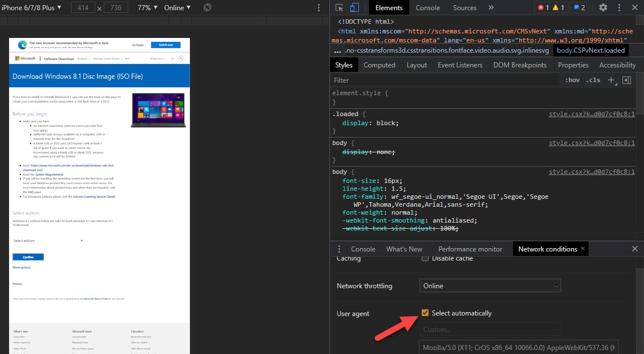Click the rotate device orientation icon
The image size is (644, 354).
click(x=207, y=8)
